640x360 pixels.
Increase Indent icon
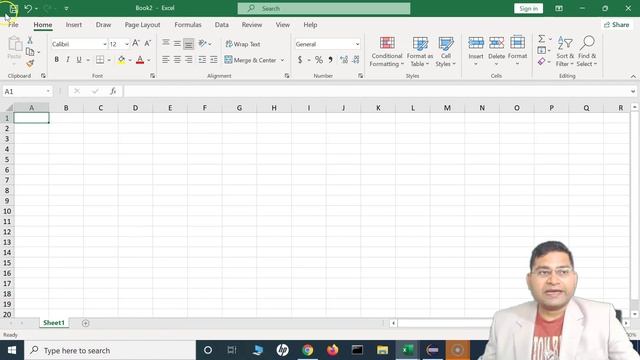tap(214, 60)
